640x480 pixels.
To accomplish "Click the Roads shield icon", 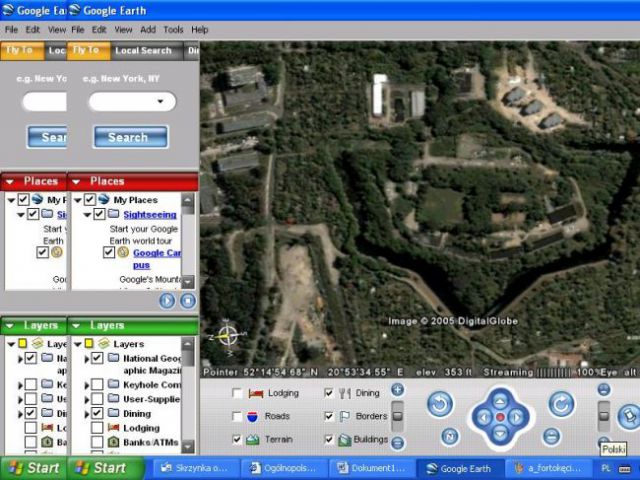I will [x=253, y=416].
